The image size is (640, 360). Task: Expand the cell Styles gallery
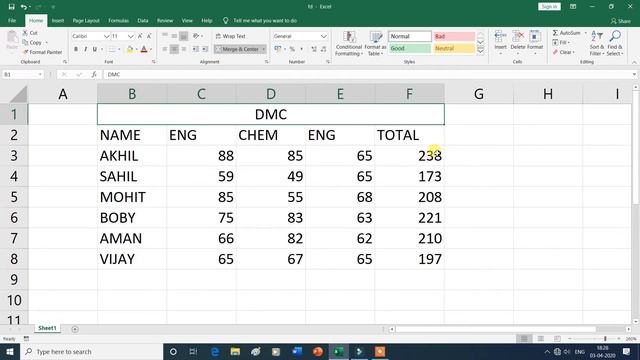click(480, 51)
